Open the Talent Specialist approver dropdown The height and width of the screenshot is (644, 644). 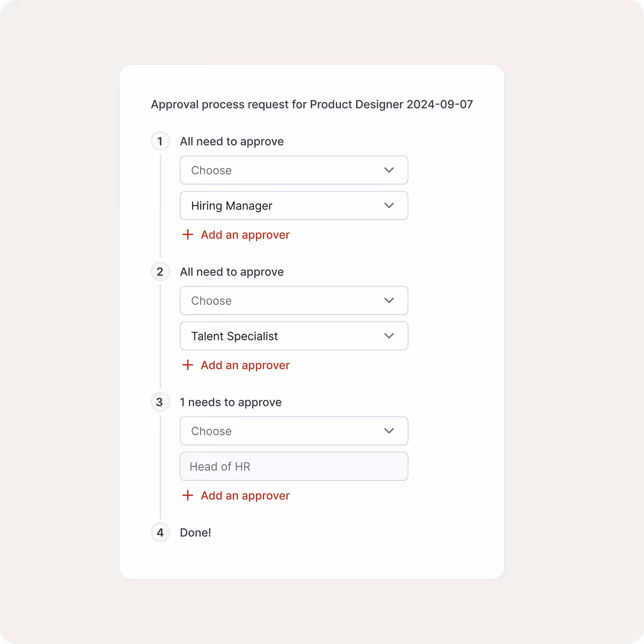294,336
